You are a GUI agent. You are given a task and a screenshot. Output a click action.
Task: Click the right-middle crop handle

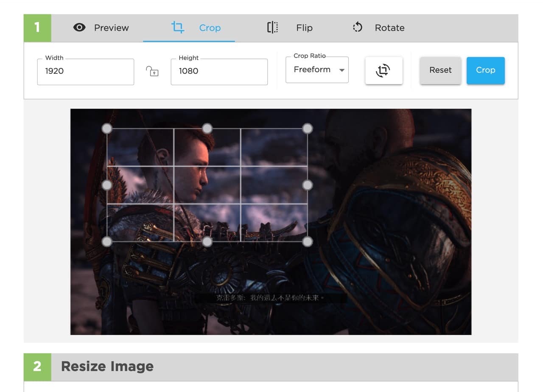tap(308, 185)
